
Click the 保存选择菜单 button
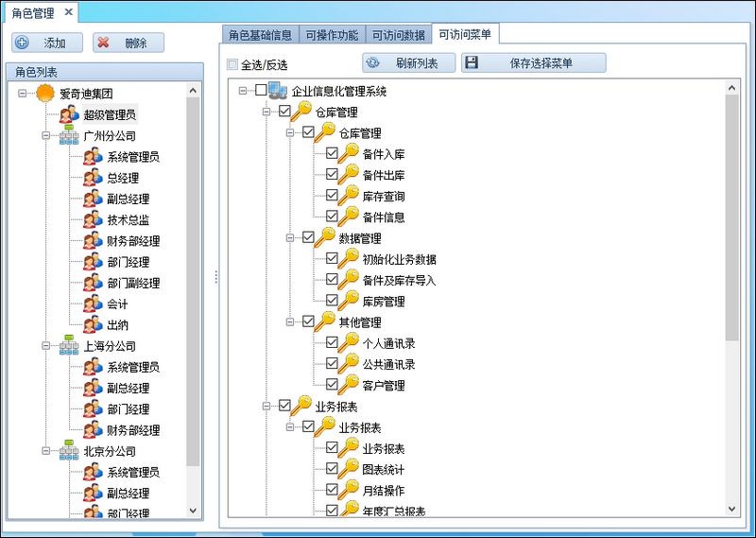coord(534,62)
